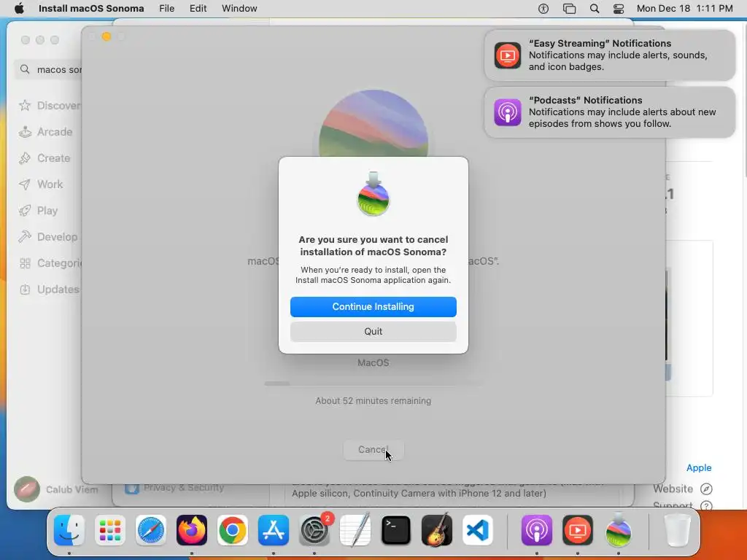Click the Continue Installing button
The height and width of the screenshot is (560, 747).
373,307
